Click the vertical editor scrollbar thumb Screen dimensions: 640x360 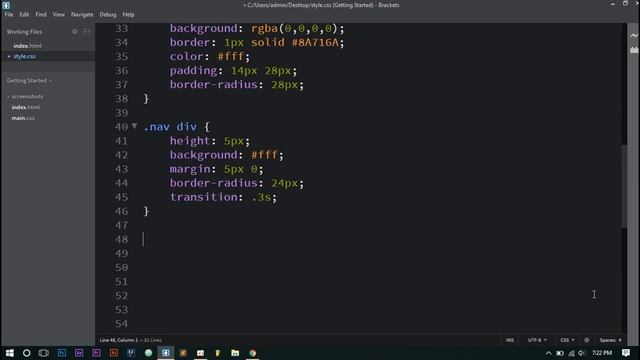point(624,186)
